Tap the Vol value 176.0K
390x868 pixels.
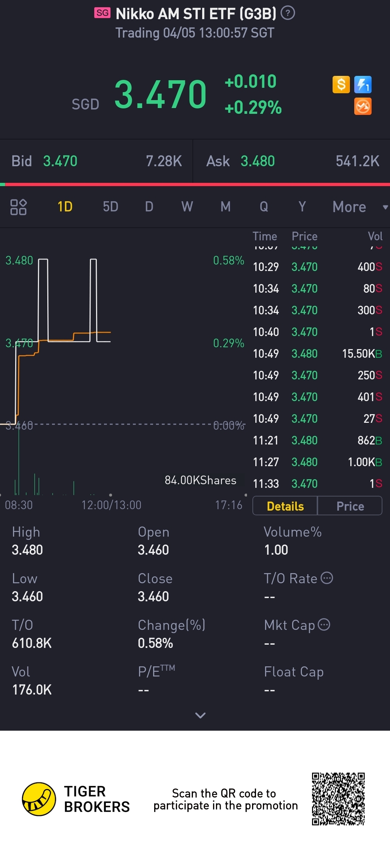coord(32,690)
